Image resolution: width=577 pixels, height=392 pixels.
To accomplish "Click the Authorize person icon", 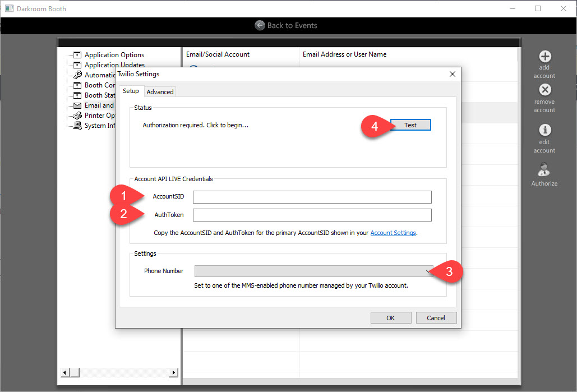I will point(544,170).
